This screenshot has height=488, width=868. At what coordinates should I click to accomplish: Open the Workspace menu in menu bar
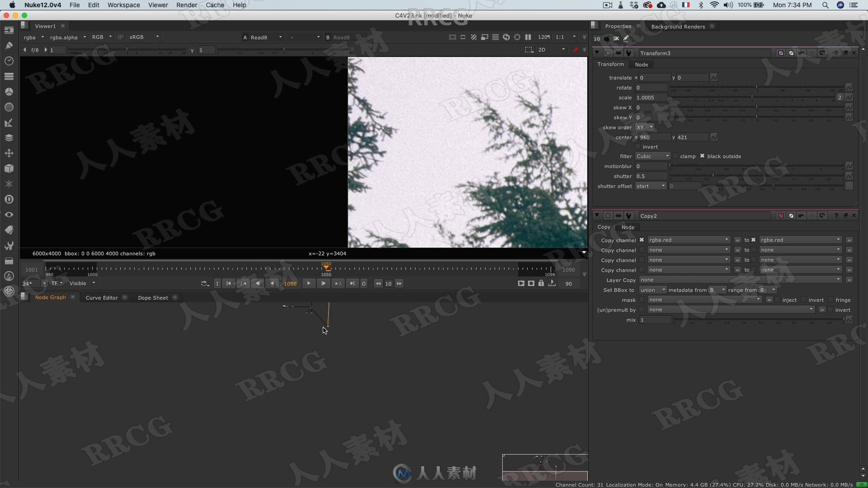point(123,5)
